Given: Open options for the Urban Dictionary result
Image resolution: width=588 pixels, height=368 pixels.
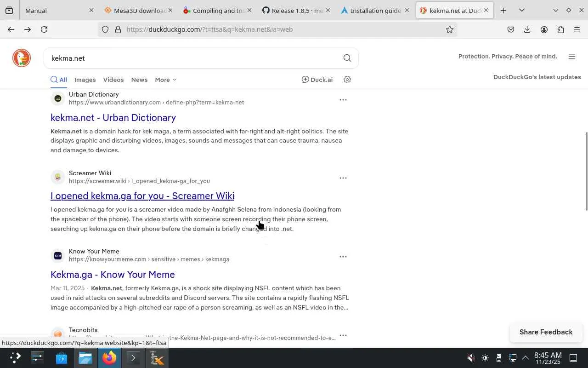Looking at the screenshot, I should point(343,99).
